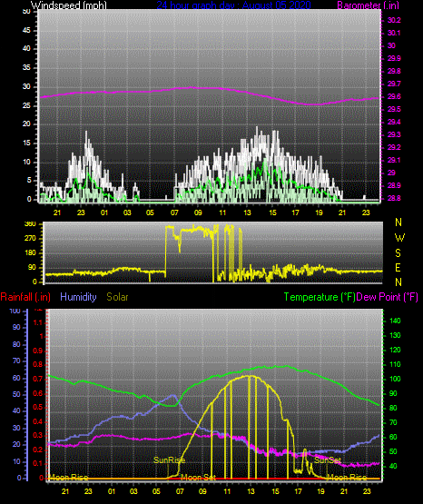This screenshot has width=423, height=504.
Task: Click the 100 humidity axis value
Action: pos(15,311)
